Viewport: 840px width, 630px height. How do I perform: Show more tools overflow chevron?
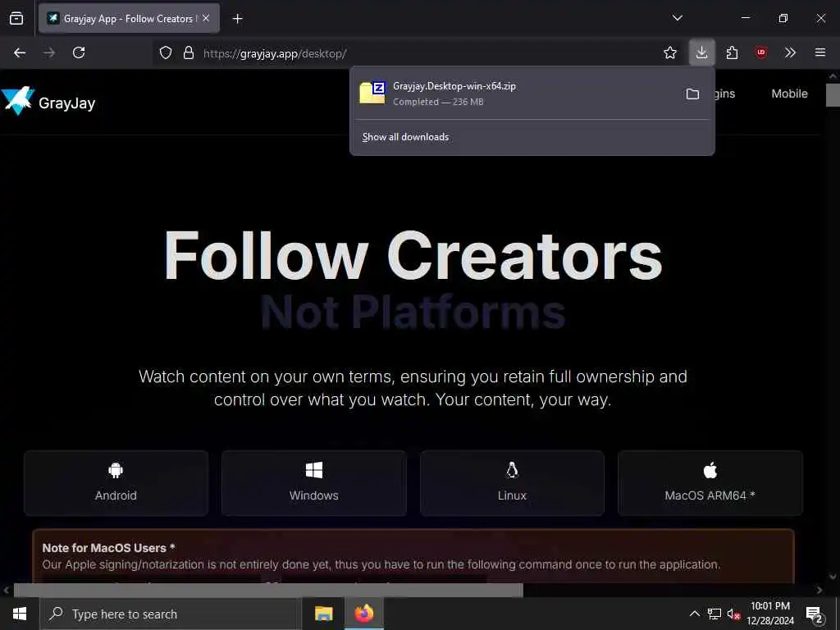[790, 52]
